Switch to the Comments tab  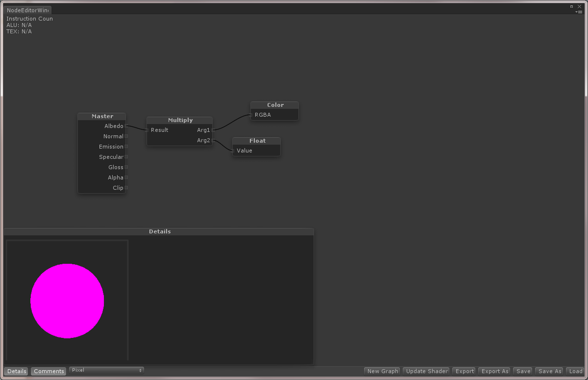click(x=48, y=371)
